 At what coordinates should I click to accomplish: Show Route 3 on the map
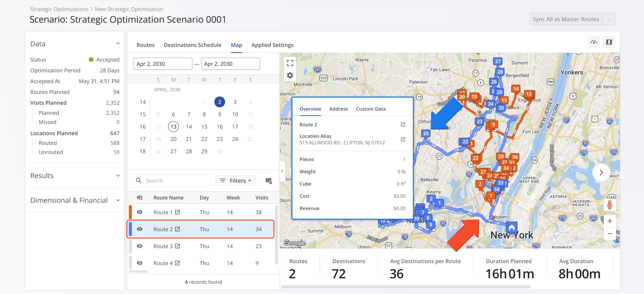point(140,246)
